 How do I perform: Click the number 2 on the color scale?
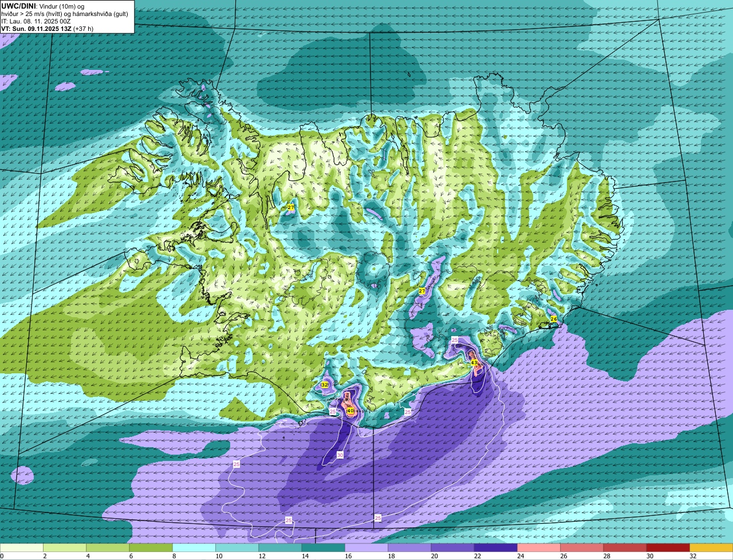[x=44, y=556]
